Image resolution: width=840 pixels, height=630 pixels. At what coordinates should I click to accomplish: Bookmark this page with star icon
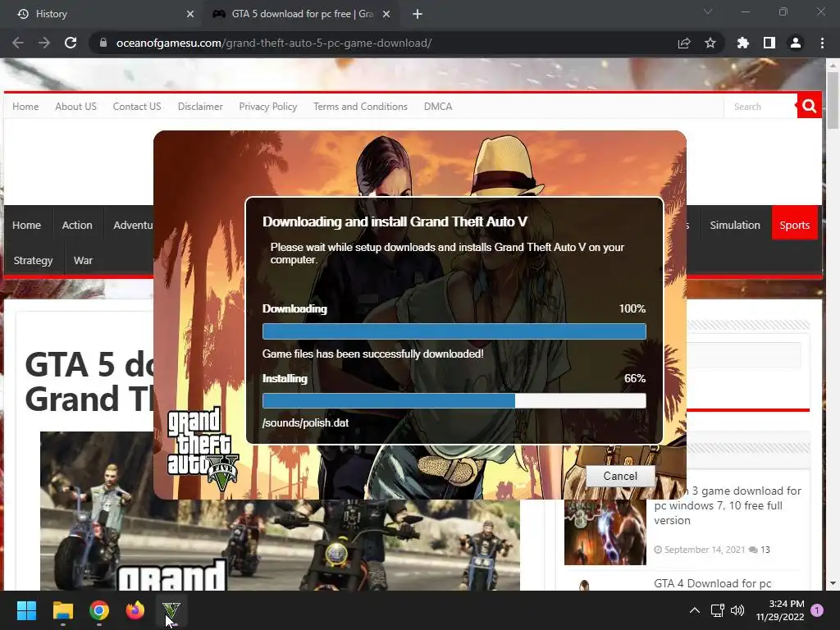click(710, 43)
